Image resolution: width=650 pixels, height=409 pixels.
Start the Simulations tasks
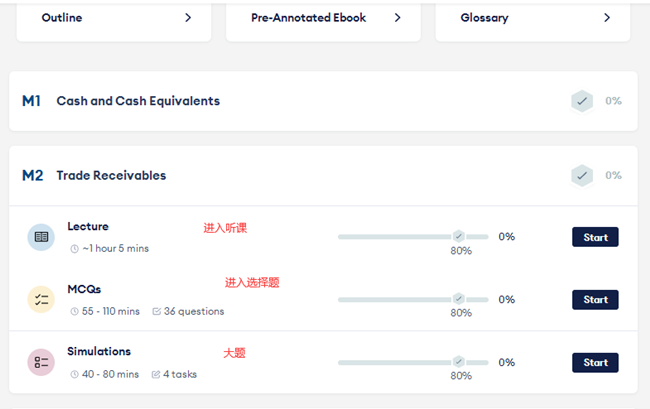click(x=595, y=362)
